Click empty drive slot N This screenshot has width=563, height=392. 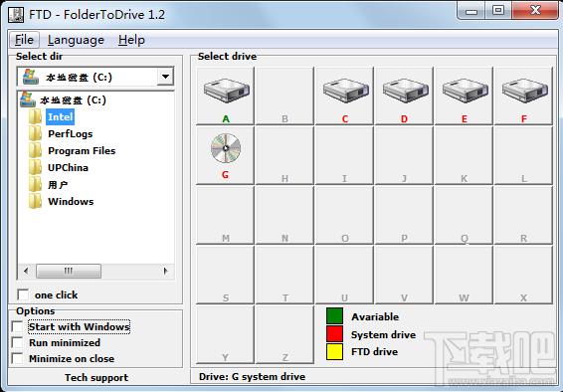tap(284, 215)
